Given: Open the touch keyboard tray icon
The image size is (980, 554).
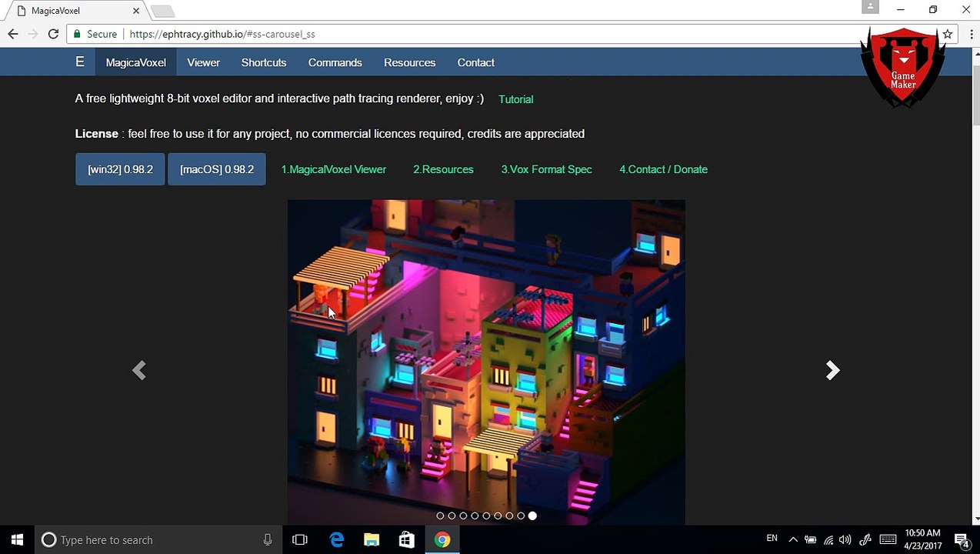Looking at the screenshot, I should click(888, 539).
